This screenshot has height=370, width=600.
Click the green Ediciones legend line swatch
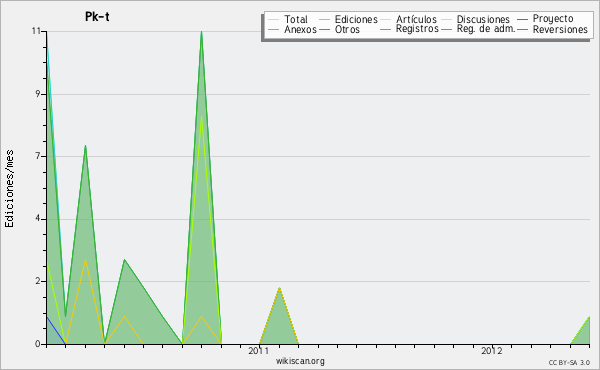tap(324, 19)
